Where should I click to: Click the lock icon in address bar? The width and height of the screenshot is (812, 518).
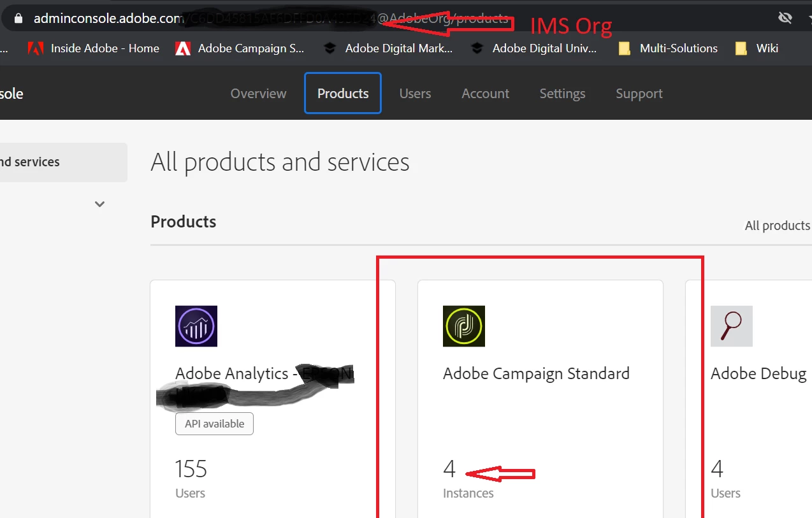pos(20,18)
